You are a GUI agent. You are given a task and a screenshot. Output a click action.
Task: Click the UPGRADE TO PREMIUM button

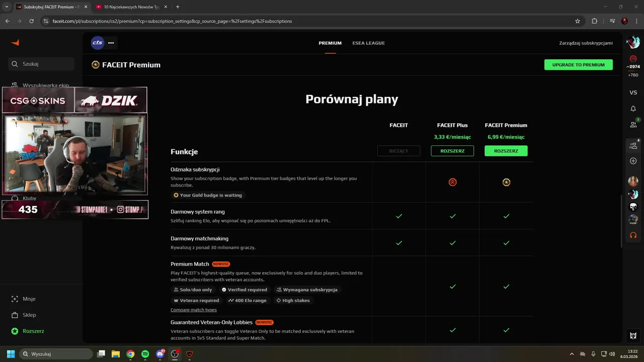(x=579, y=65)
